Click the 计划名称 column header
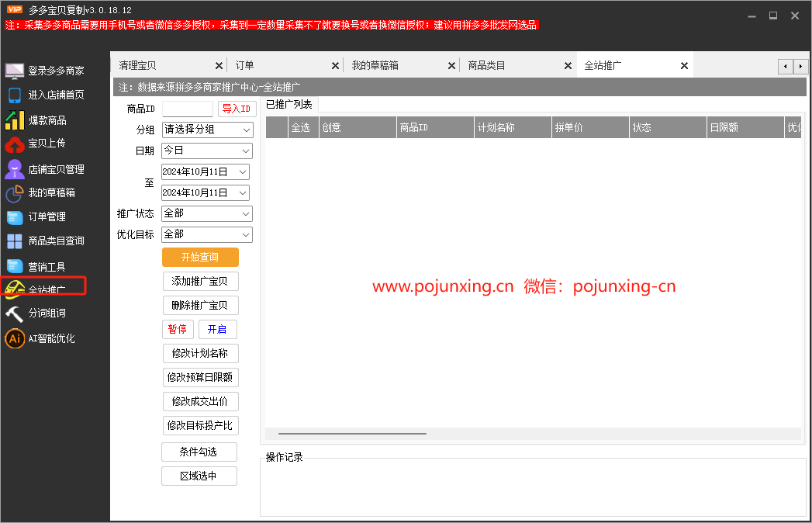 tap(513, 127)
